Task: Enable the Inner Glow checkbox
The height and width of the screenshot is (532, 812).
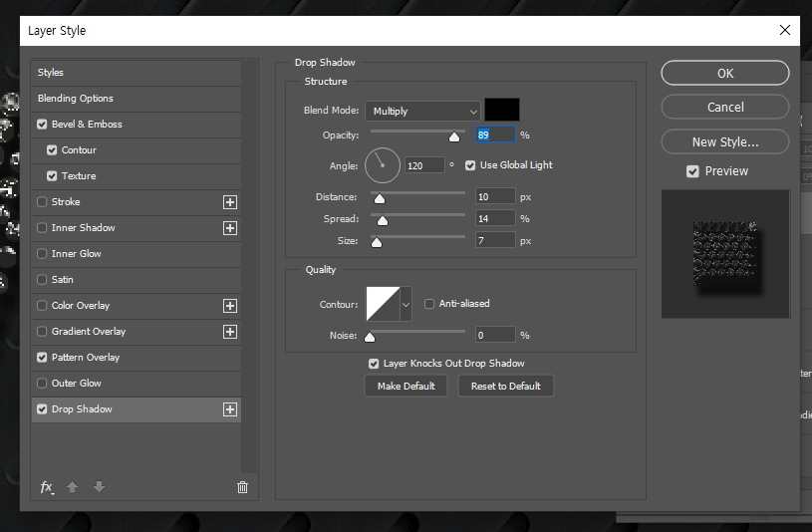Action: [x=42, y=254]
